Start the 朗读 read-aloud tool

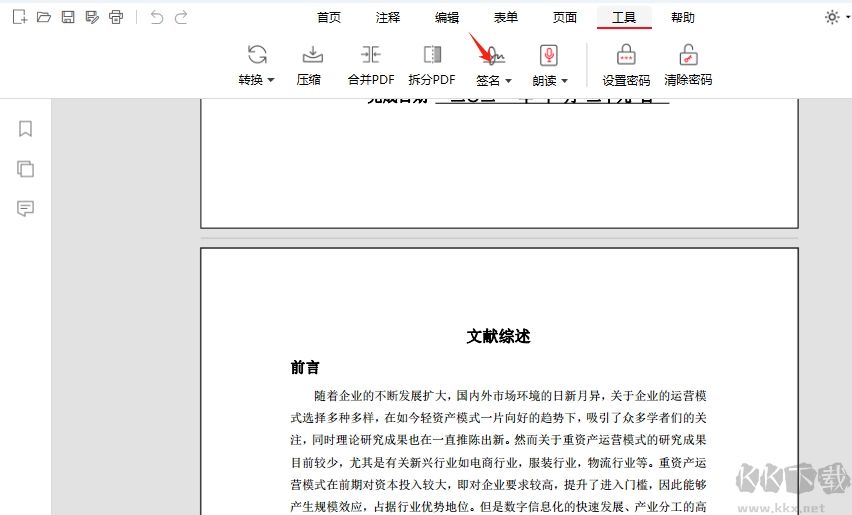(550, 65)
